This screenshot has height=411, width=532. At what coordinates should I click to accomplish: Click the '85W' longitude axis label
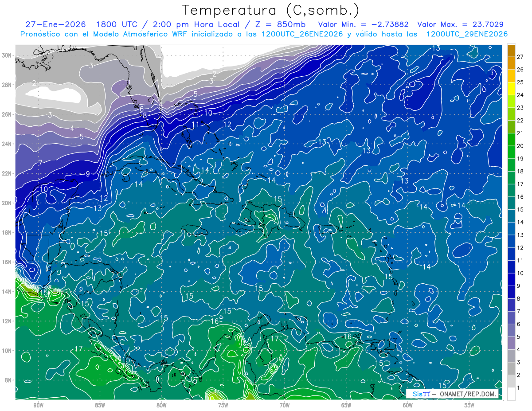(100, 405)
